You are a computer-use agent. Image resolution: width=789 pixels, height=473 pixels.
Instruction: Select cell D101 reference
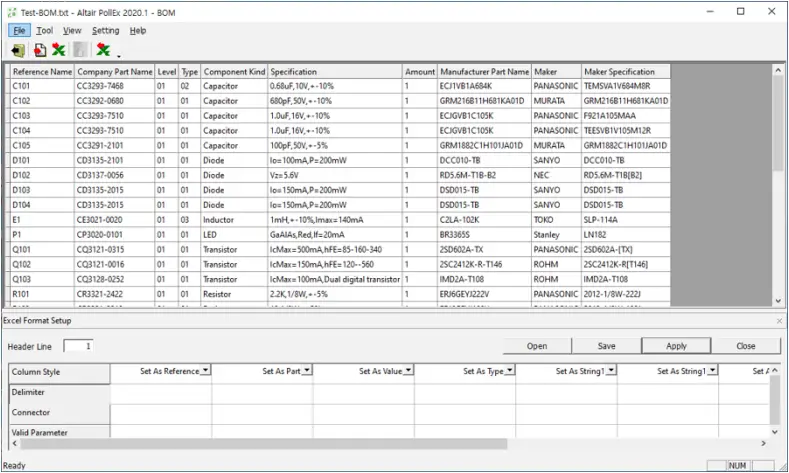pos(42,161)
